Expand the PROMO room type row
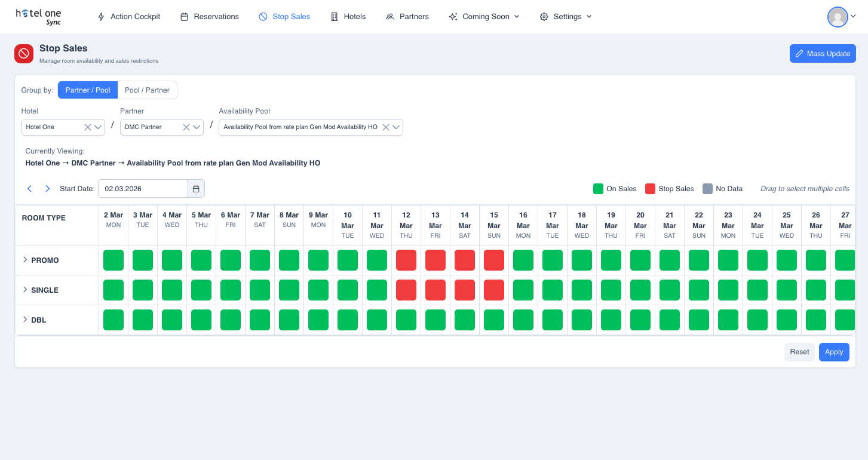Screen dimensions: 868x460 coord(25,260)
